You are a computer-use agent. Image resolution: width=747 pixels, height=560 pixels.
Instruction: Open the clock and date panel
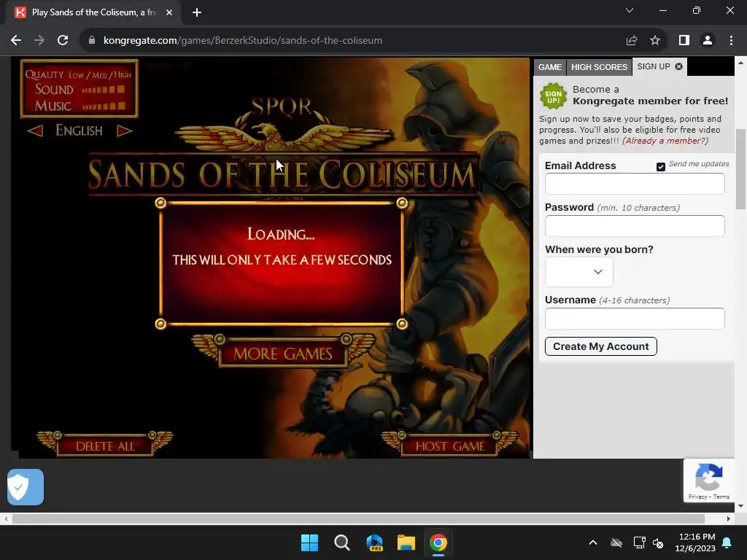(695, 542)
